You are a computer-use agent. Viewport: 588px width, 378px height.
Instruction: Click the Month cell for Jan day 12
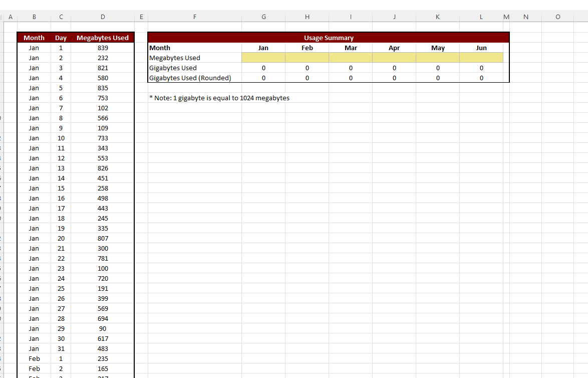(34, 158)
